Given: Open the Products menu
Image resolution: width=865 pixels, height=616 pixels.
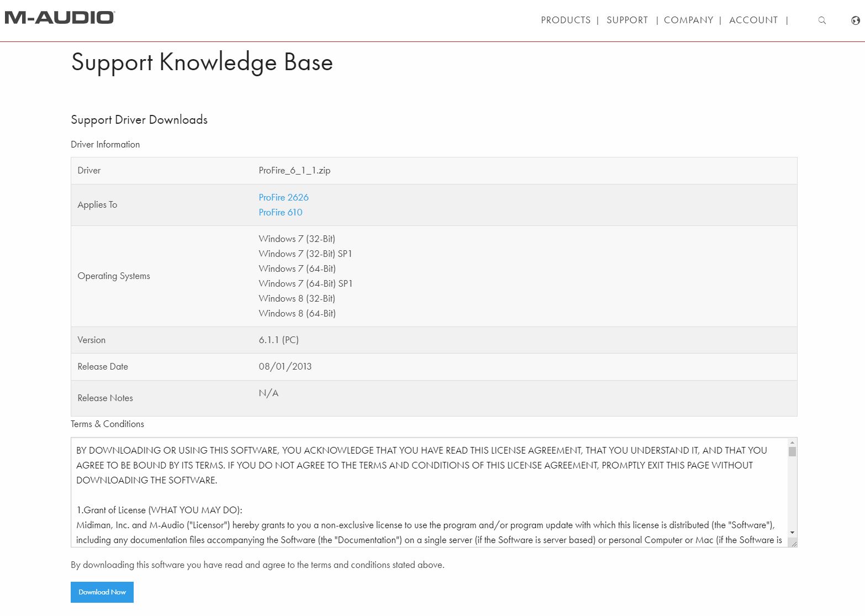Looking at the screenshot, I should [566, 20].
